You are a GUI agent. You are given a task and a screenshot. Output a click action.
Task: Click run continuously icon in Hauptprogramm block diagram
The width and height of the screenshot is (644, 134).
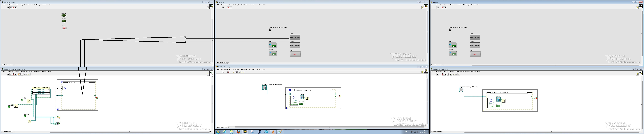(x=11, y=74)
